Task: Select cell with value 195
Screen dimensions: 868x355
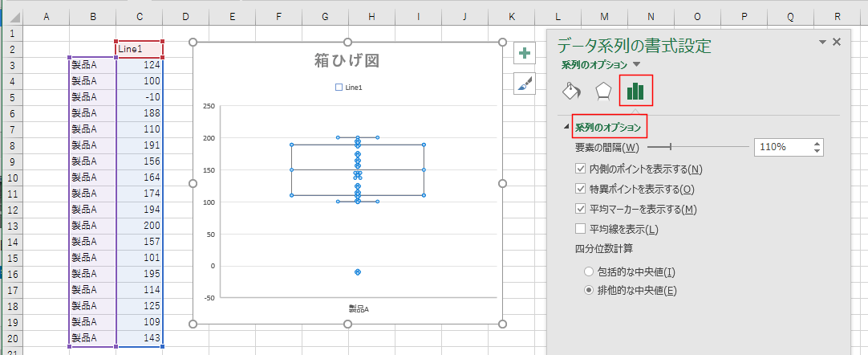Action: pos(140,274)
